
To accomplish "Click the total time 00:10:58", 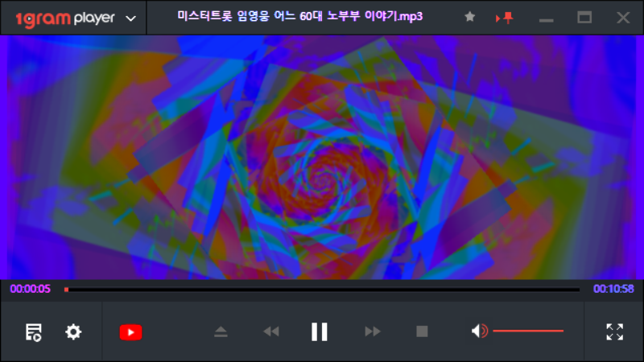I will 613,289.
